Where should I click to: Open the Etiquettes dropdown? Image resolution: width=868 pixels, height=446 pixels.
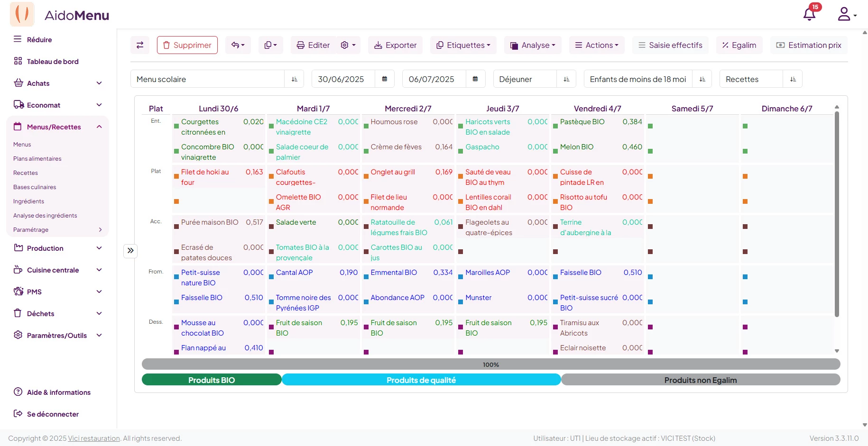point(463,45)
